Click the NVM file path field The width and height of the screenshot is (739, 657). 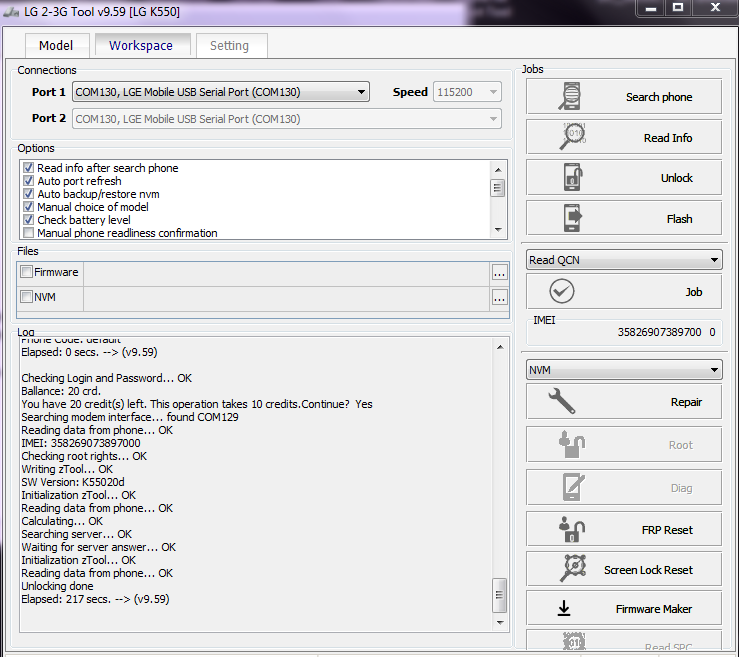click(x=287, y=298)
